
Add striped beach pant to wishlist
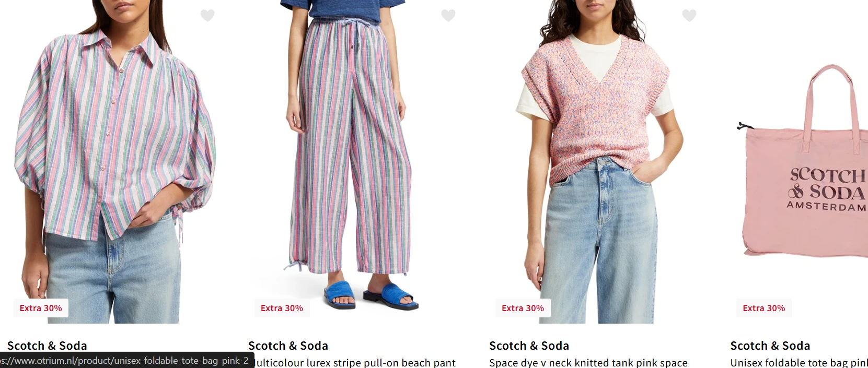(448, 16)
